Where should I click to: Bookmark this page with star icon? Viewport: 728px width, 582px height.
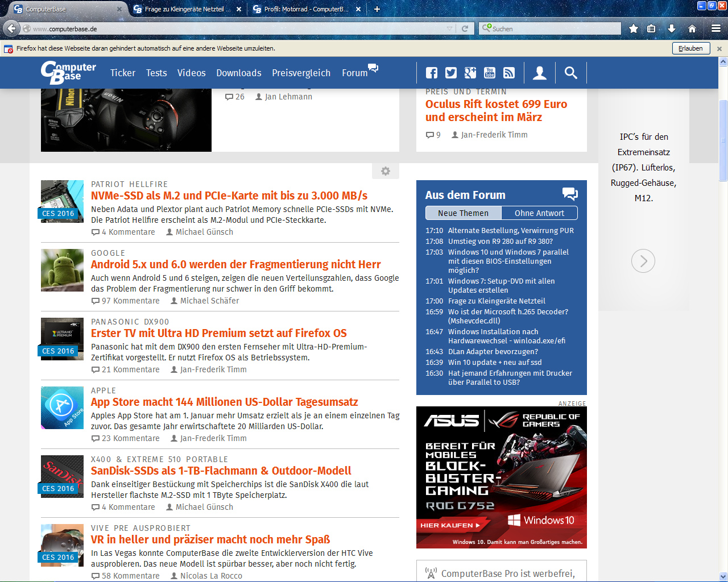point(633,28)
